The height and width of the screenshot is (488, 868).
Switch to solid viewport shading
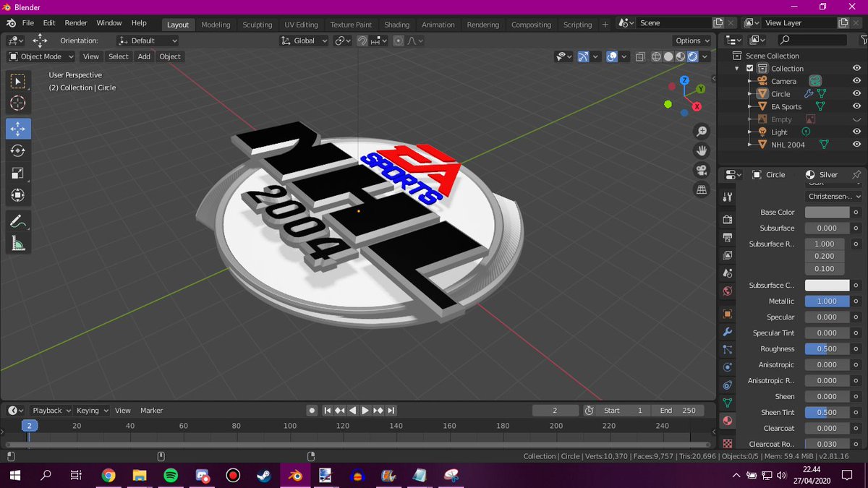(668, 56)
